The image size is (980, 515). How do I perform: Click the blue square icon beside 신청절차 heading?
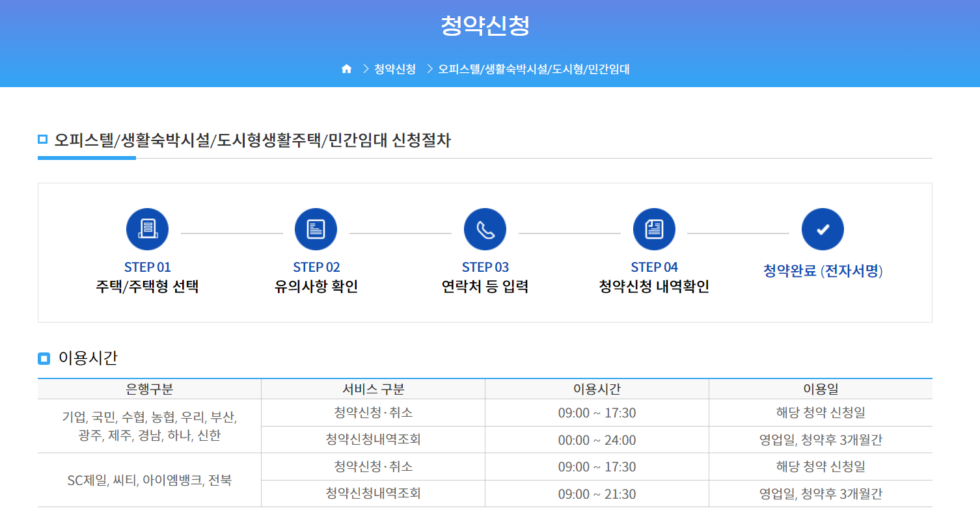click(x=44, y=137)
